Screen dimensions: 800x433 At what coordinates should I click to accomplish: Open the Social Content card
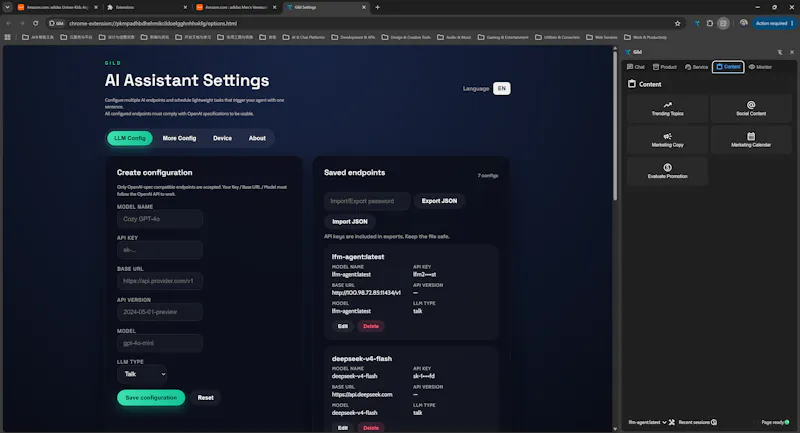751,109
